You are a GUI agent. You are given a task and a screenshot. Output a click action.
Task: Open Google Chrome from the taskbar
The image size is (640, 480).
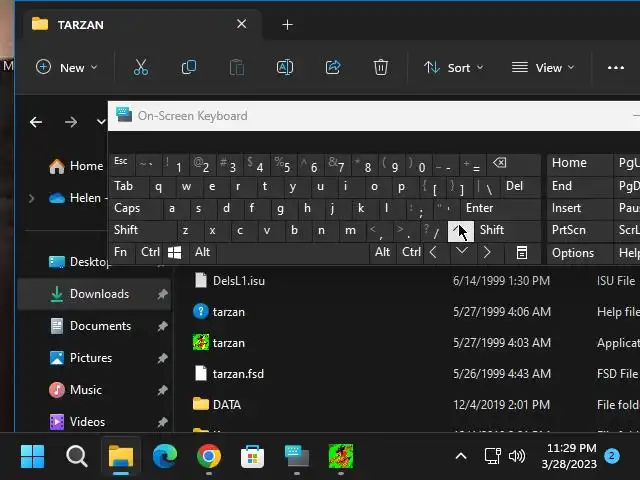click(x=209, y=456)
